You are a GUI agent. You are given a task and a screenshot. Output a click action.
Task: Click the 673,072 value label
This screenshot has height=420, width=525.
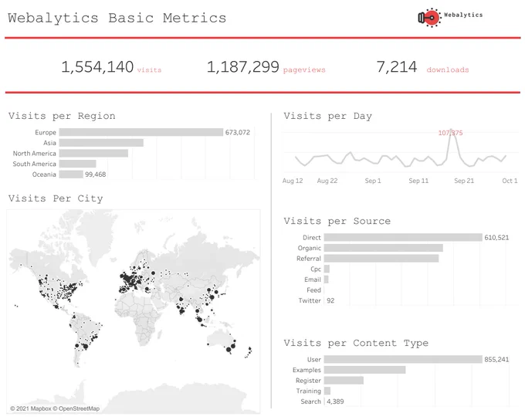[x=237, y=132]
